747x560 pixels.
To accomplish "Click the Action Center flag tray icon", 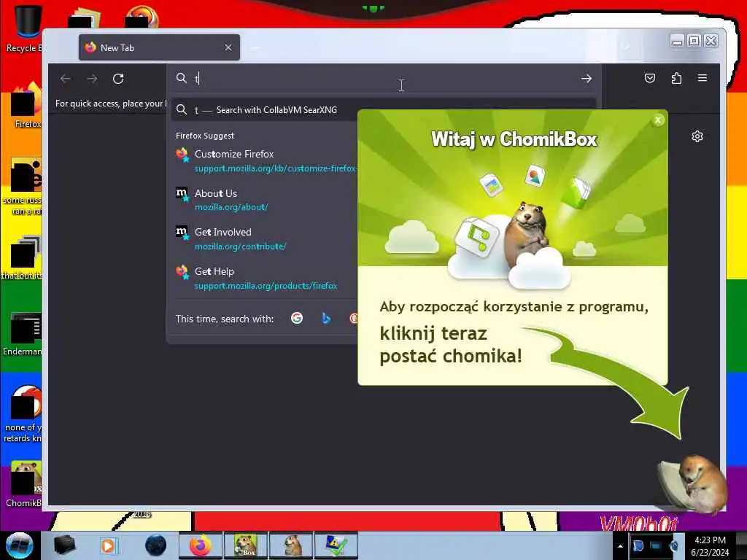I will 638,545.
